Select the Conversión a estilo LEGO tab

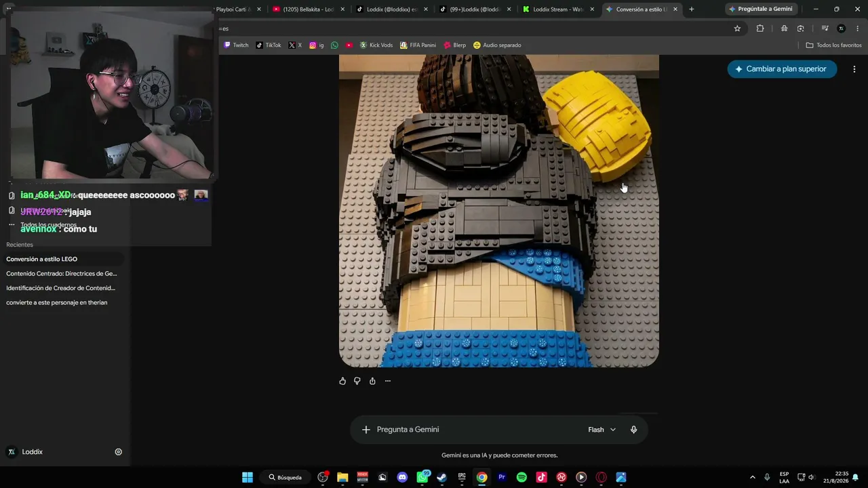[642, 9]
